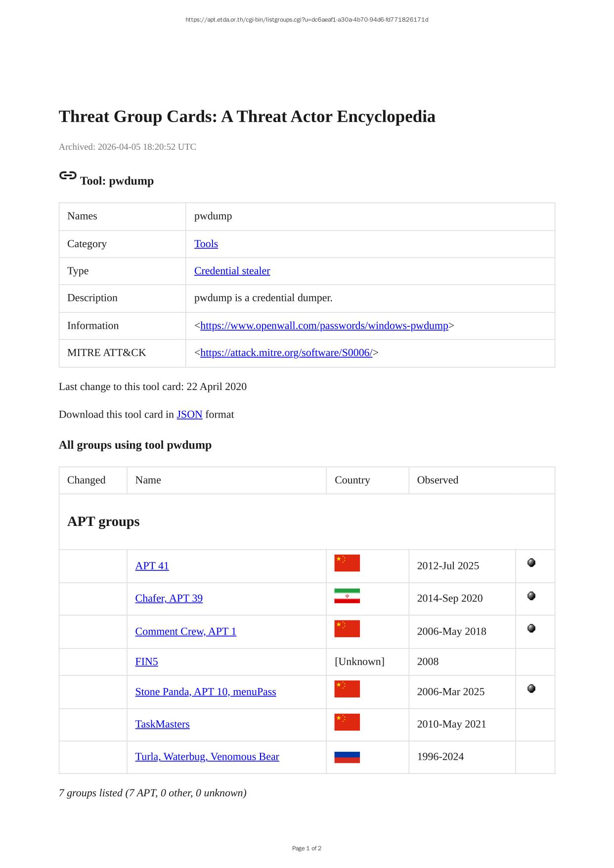Open the openwall.com windows-pwdump link
The height and width of the screenshot is (868, 614).
pyautogui.click(x=324, y=326)
